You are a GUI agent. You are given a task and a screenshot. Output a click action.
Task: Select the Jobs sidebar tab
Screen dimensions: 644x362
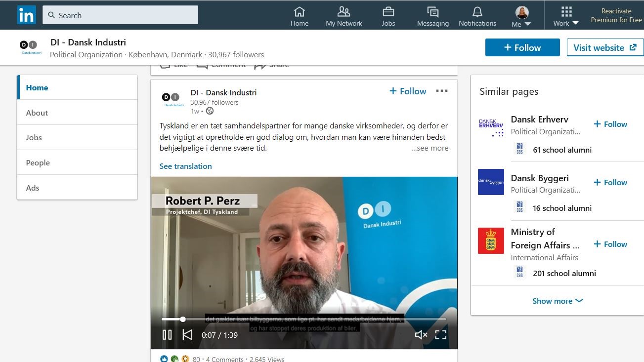tap(77, 137)
